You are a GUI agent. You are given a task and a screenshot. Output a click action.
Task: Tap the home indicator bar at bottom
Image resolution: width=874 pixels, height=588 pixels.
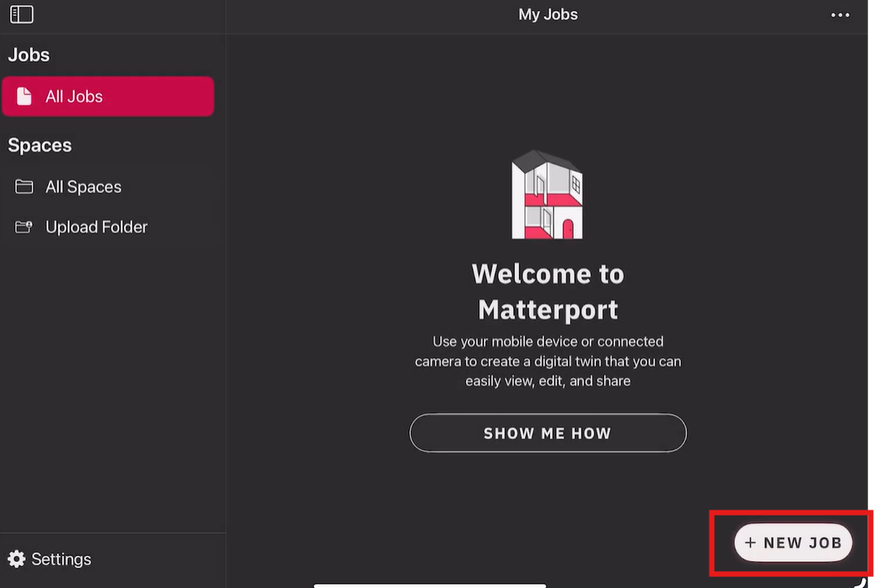(x=430, y=585)
